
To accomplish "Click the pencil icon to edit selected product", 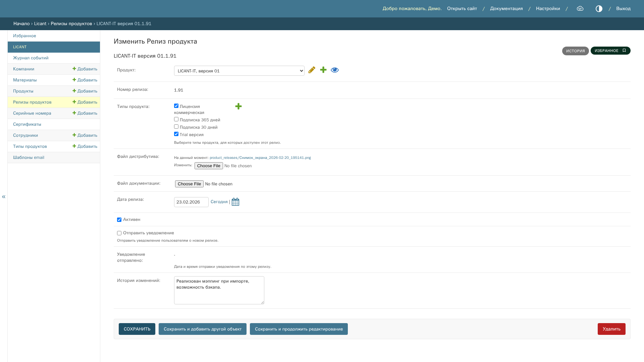I will pyautogui.click(x=312, y=70).
